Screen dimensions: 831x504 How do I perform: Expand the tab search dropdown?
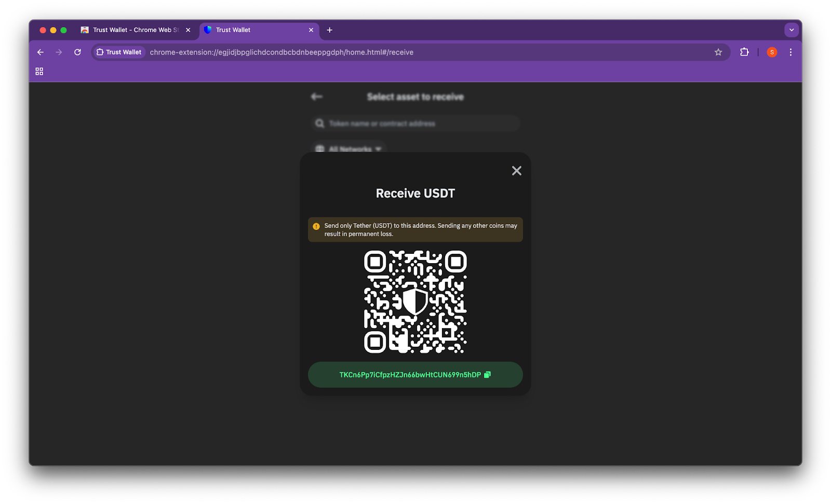[x=792, y=30]
